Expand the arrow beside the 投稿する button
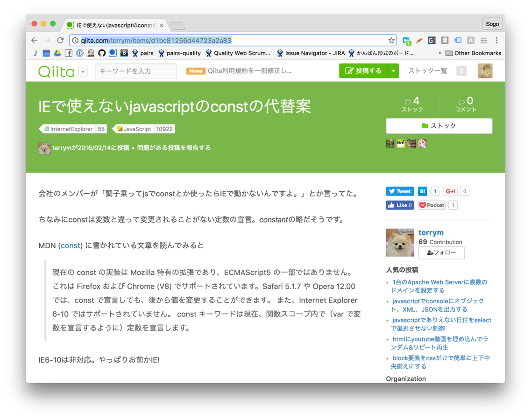Image resolution: width=531 pixels, height=420 pixels. (x=393, y=71)
